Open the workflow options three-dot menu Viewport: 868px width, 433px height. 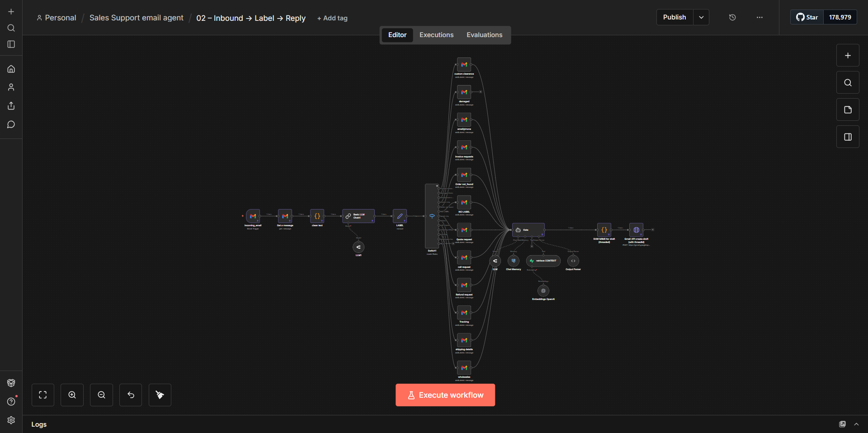pyautogui.click(x=759, y=17)
